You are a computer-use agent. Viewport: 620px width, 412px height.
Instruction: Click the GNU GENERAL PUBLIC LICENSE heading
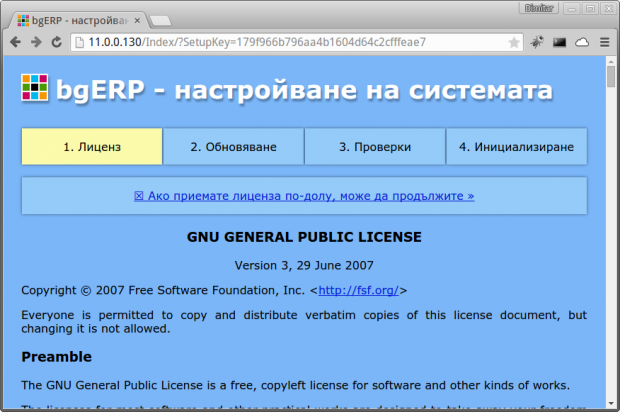click(x=304, y=237)
